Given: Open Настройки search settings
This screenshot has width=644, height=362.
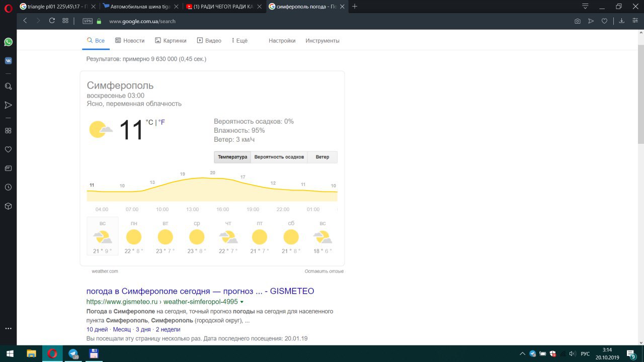Looking at the screenshot, I should coord(282,41).
